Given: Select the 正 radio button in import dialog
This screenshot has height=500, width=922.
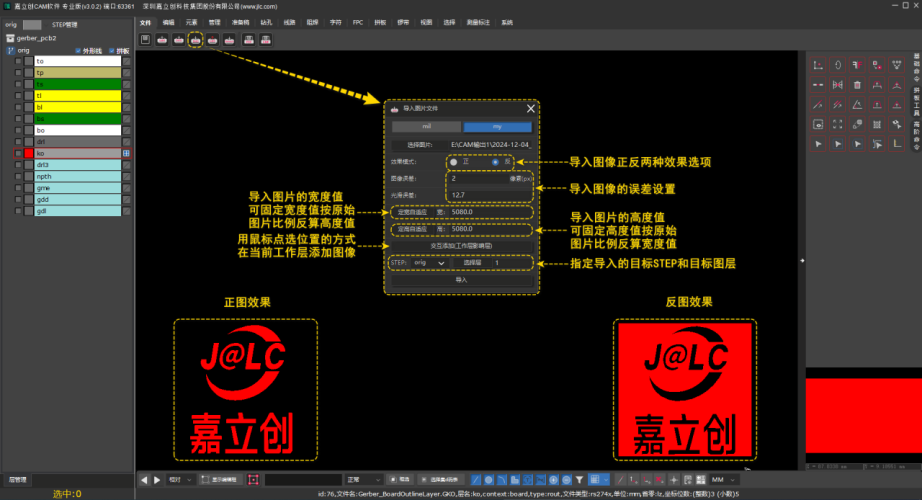Looking at the screenshot, I should [x=453, y=162].
